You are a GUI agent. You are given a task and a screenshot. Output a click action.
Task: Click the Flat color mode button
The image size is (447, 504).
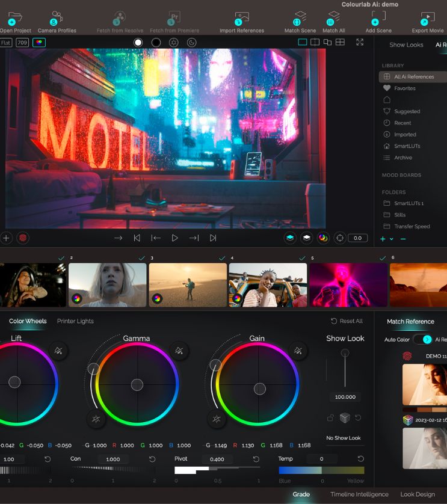[6, 43]
